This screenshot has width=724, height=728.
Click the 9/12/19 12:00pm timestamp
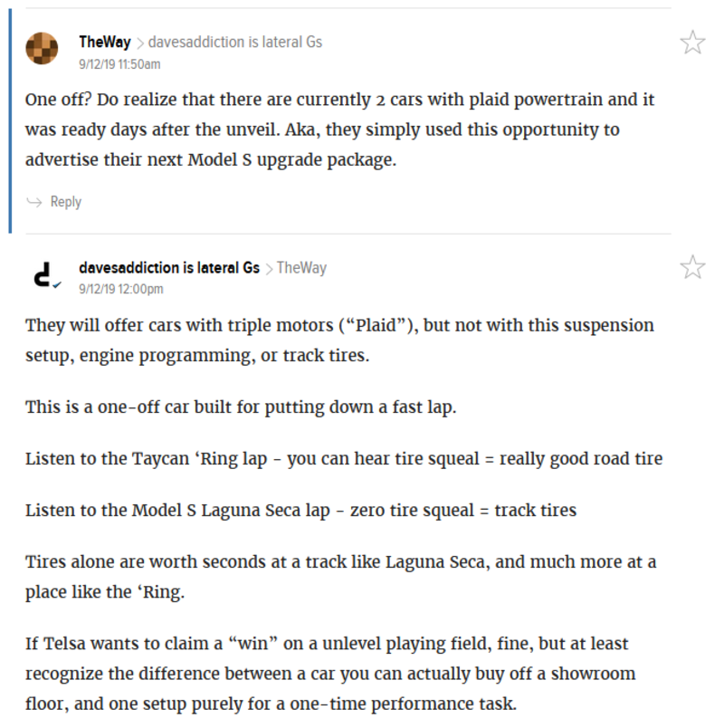pos(121,289)
